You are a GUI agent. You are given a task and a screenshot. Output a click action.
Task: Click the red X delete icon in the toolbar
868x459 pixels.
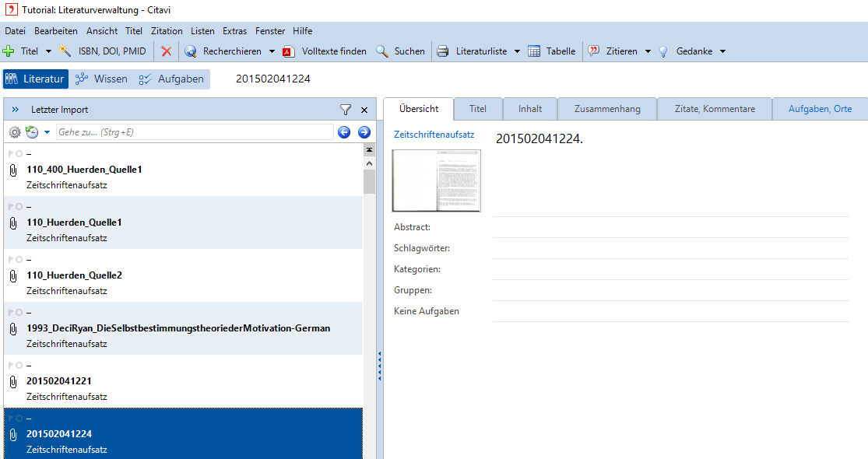point(166,51)
